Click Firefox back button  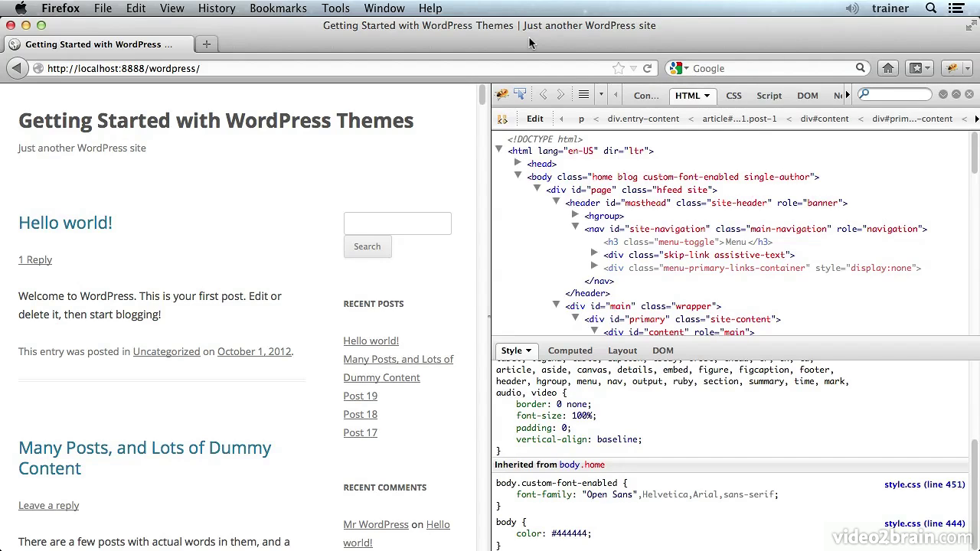click(17, 68)
